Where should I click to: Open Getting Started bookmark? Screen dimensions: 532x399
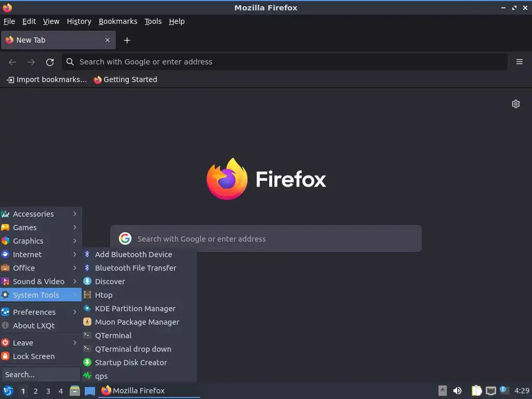pos(126,79)
